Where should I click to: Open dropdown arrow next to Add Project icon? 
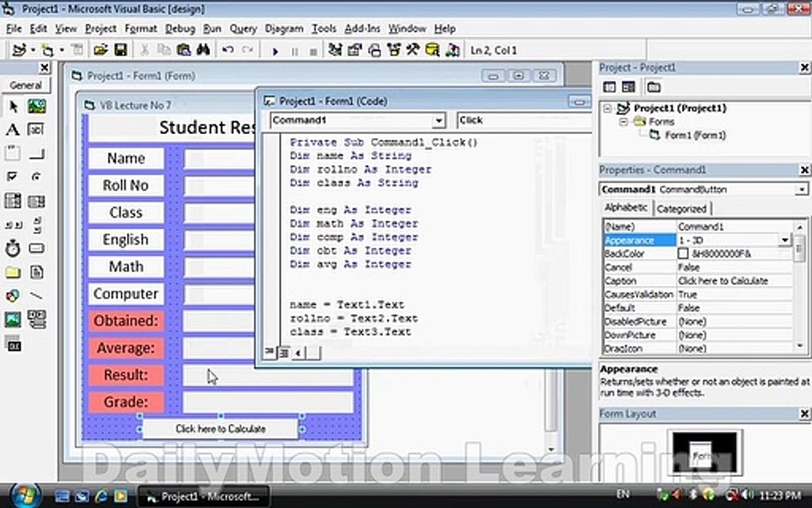click(x=32, y=50)
